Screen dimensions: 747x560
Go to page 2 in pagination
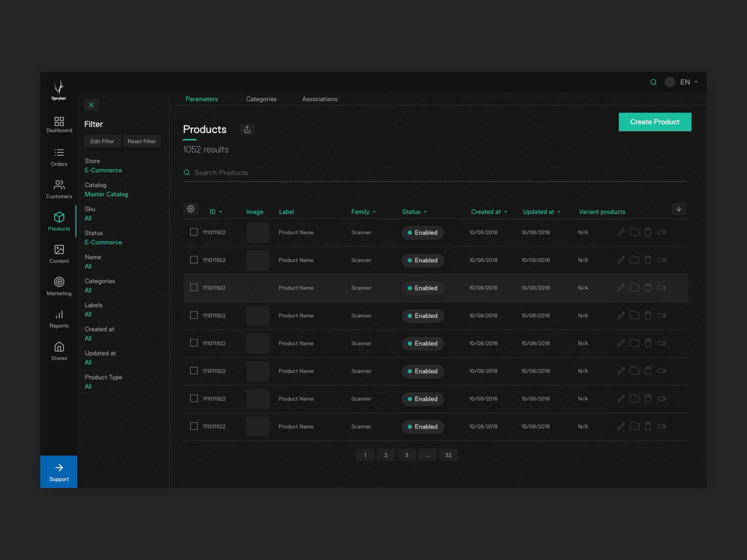click(x=386, y=455)
